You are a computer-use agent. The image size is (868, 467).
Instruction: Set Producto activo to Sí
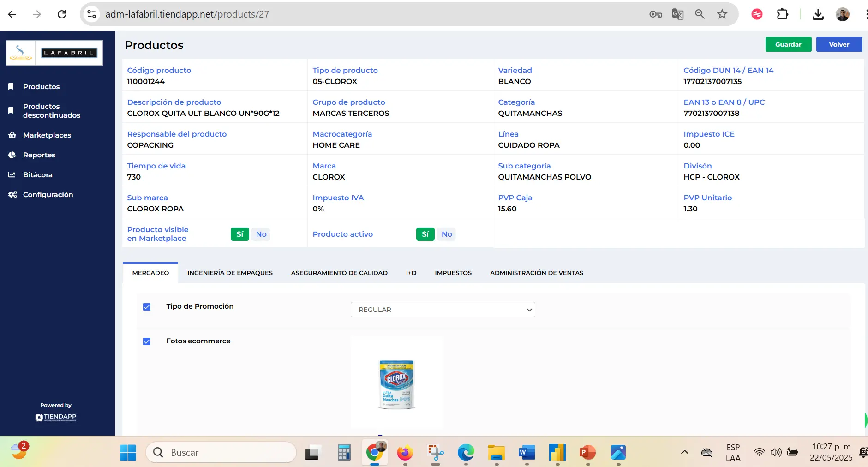coord(425,234)
